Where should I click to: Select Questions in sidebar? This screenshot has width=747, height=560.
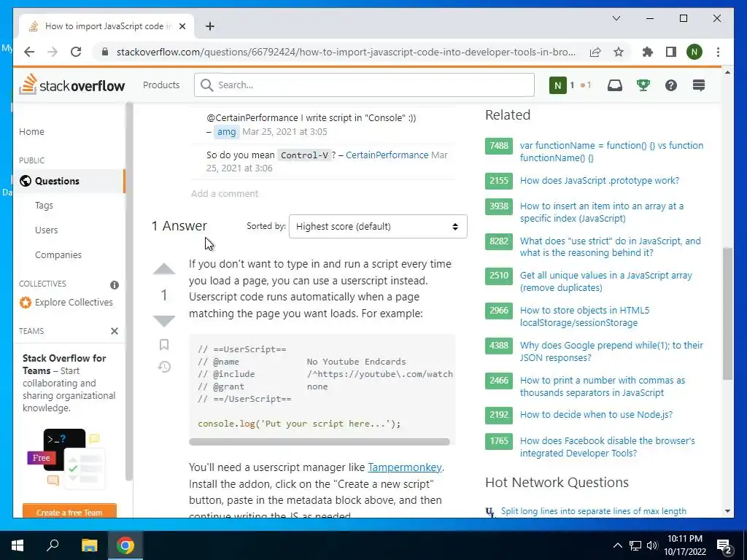pos(69,181)
